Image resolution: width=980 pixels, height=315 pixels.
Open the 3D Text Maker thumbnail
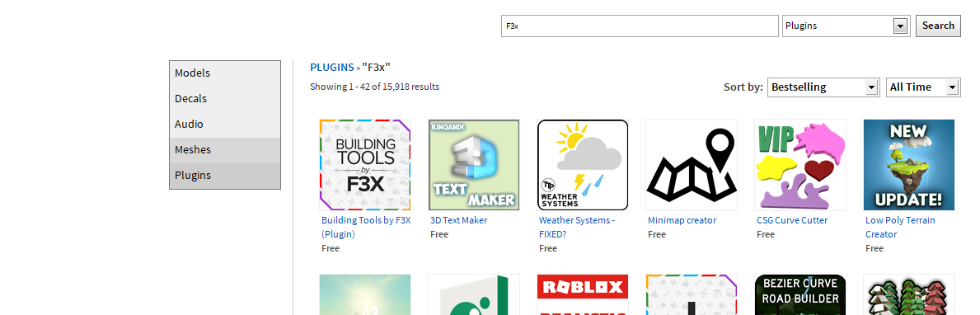[x=474, y=165]
